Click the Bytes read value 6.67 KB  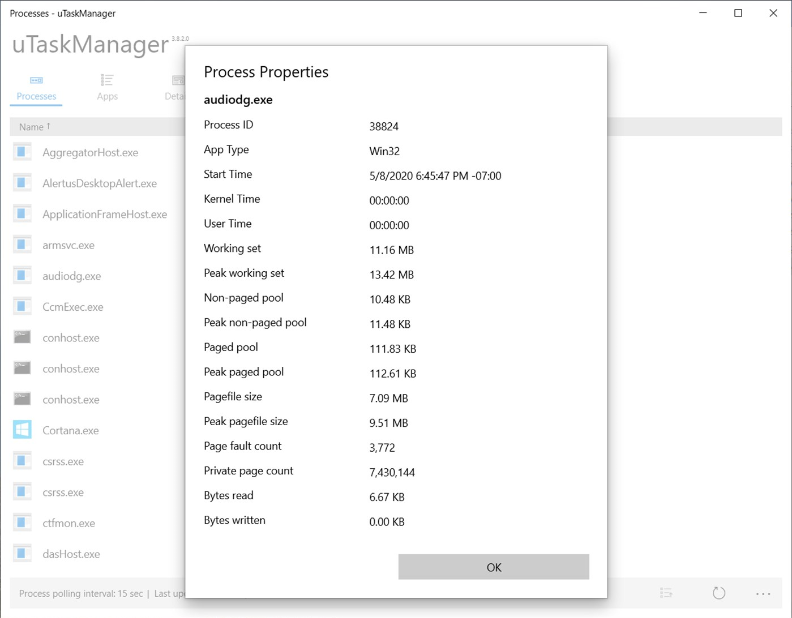tap(387, 497)
